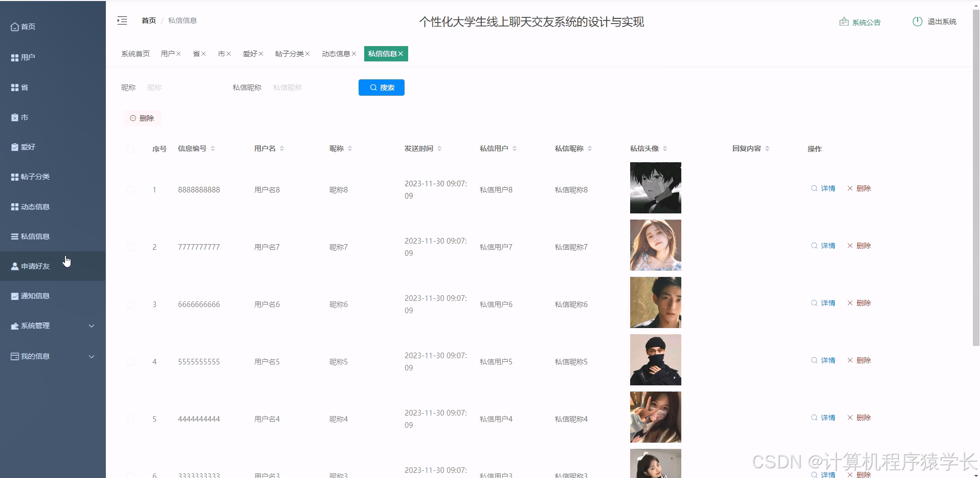Open the avatar thumbnail for 私信昵称5

656,360
